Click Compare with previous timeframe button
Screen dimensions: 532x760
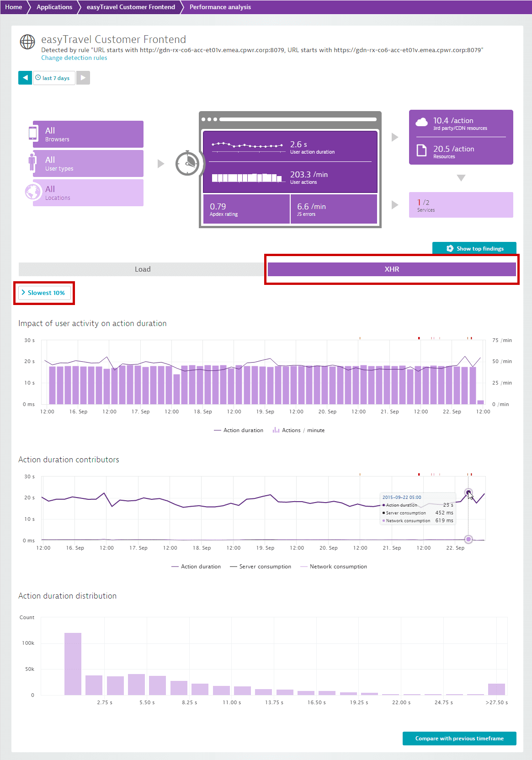(459, 739)
